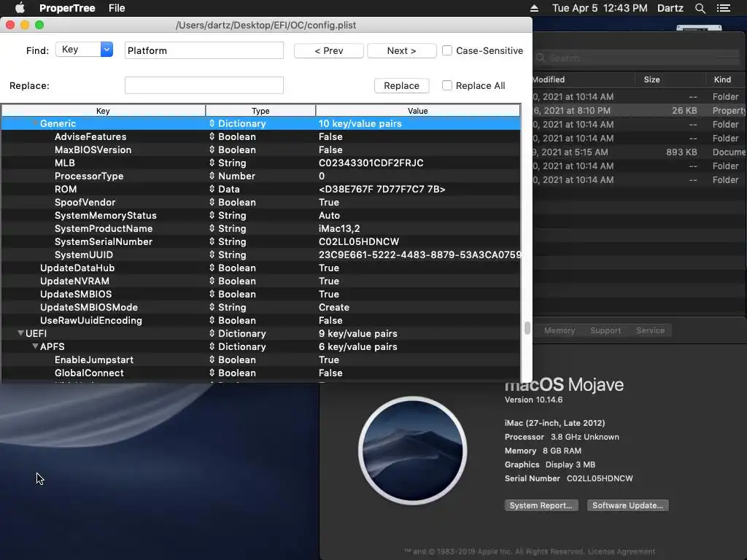Open Notification Center list icon

(724, 8)
